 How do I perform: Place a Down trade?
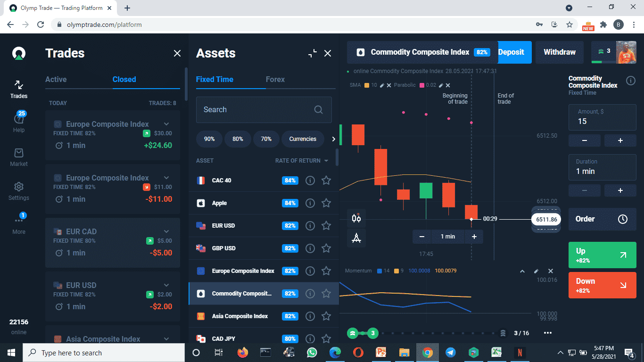pos(603,285)
